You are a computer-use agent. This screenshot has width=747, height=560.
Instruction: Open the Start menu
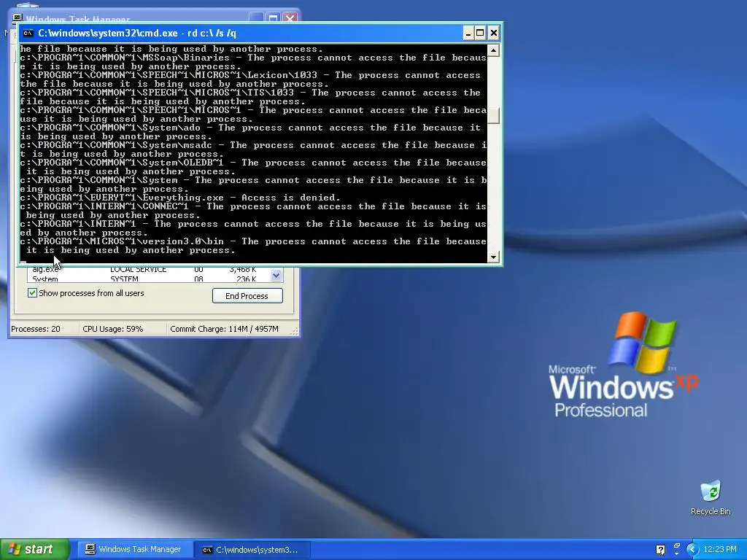point(35,549)
